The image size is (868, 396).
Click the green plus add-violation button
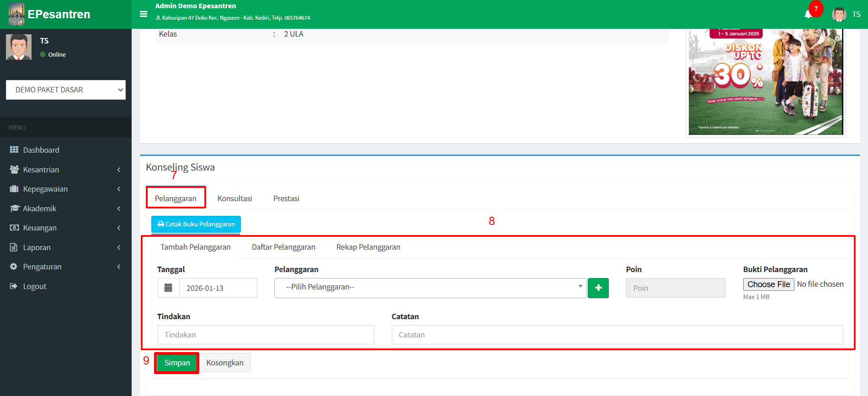(598, 288)
